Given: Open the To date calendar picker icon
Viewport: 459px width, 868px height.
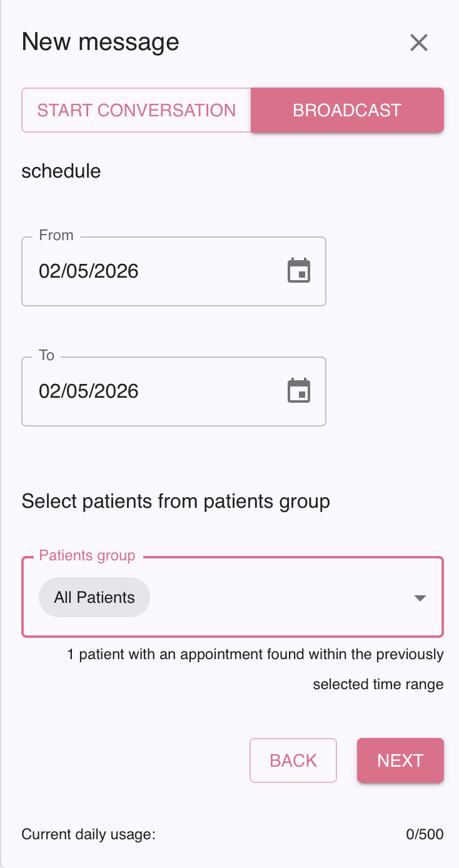Looking at the screenshot, I should point(299,391).
